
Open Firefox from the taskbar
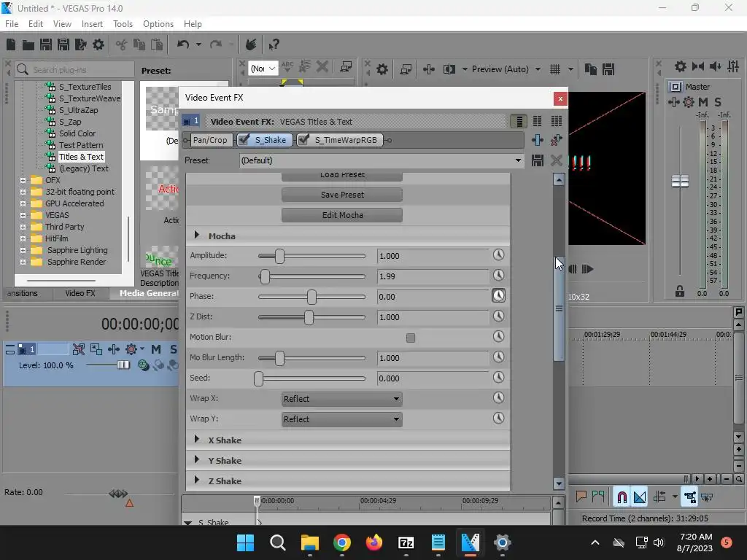coord(374,542)
